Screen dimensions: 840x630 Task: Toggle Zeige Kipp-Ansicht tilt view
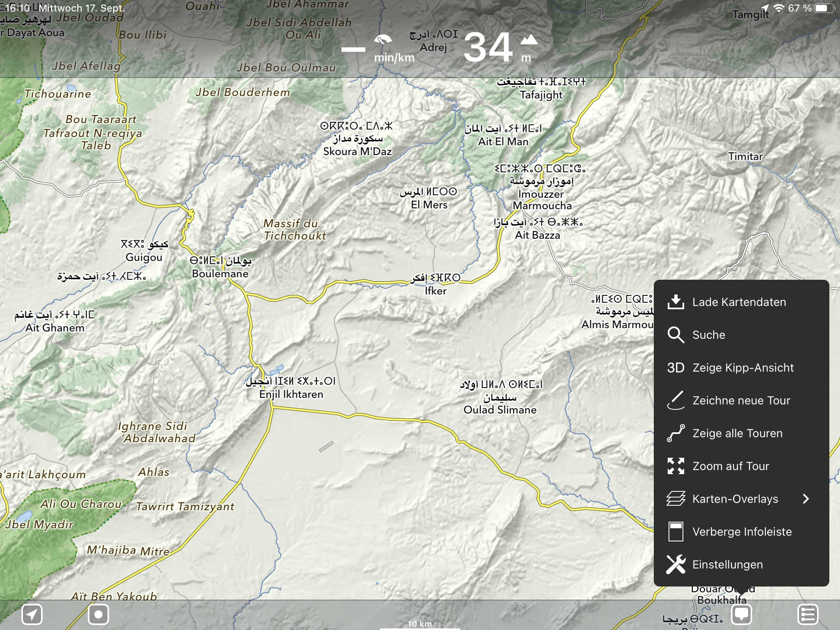click(743, 367)
